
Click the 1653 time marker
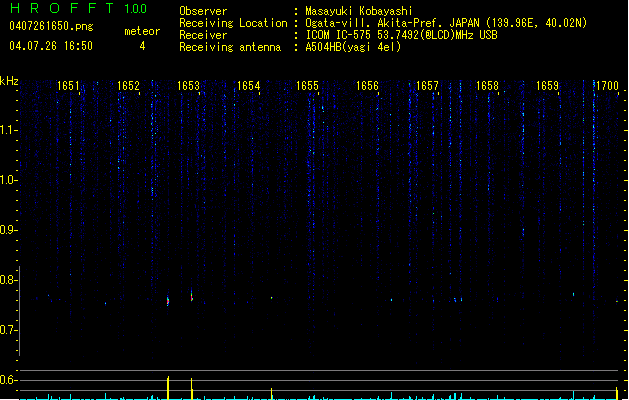coord(188,86)
